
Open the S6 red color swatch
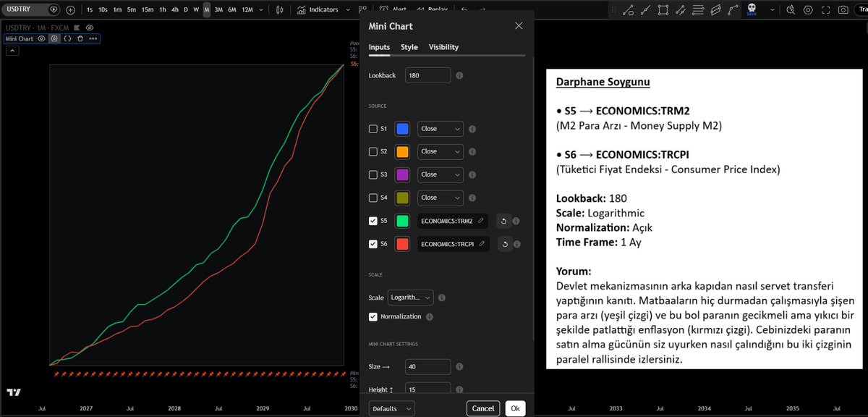[402, 244]
